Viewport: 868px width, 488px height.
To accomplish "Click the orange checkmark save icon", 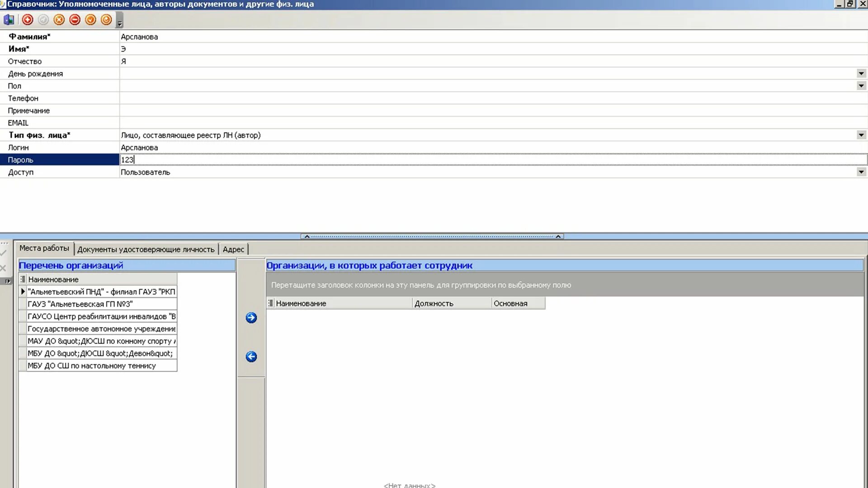I will (90, 20).
